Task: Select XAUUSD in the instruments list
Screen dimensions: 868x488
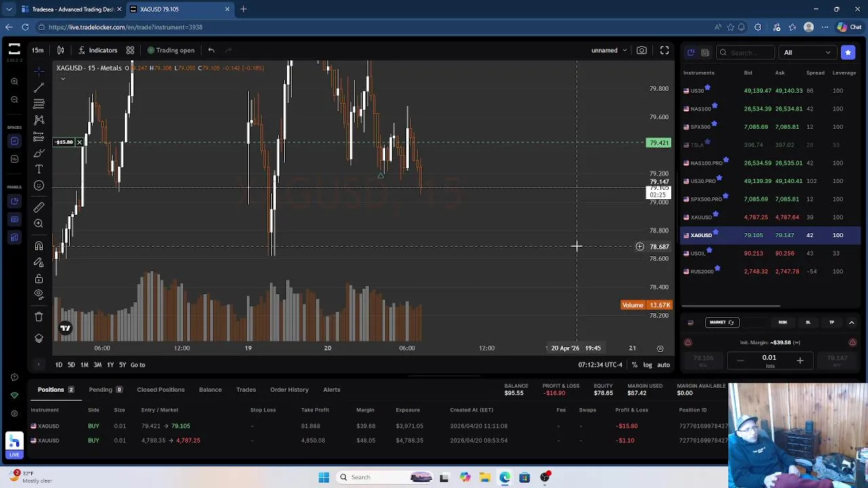Action: (x=701, y=218)
